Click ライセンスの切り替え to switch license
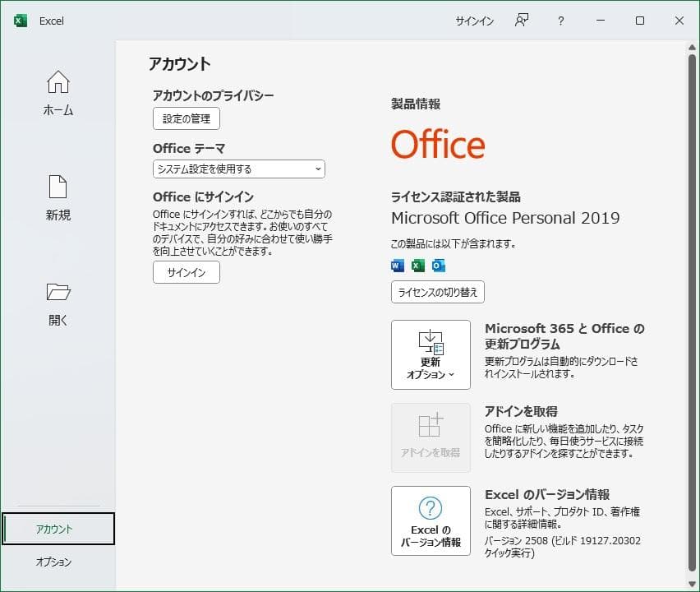This screenshot has height=592, width=700. [437, 292]
